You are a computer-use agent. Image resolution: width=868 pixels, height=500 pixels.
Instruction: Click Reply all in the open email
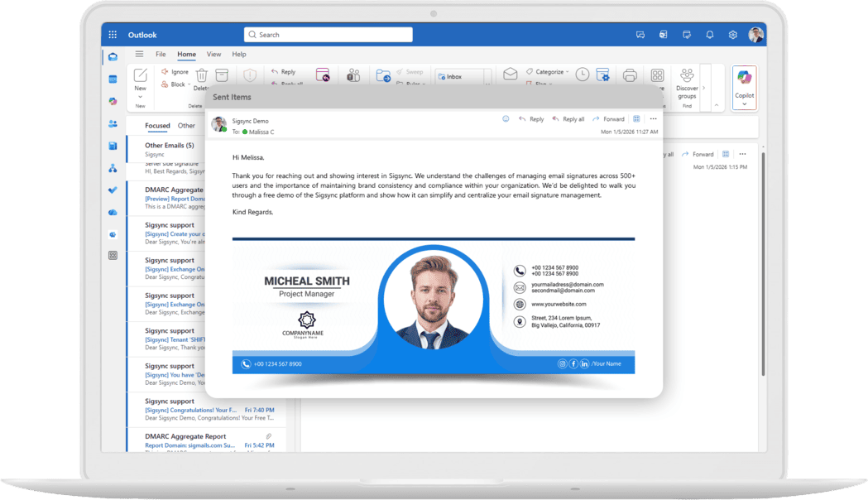pos(568,119)
